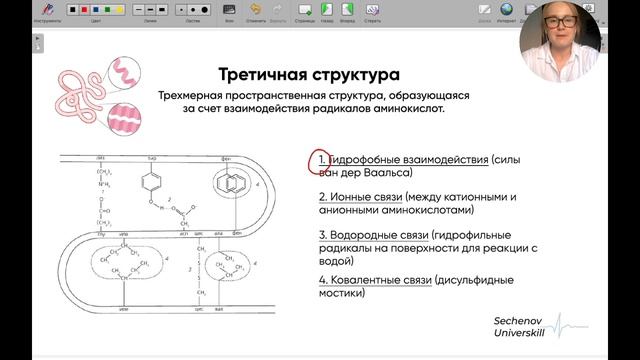Pick the large eraser size
The image size is (640, 360).
[204, 10]
